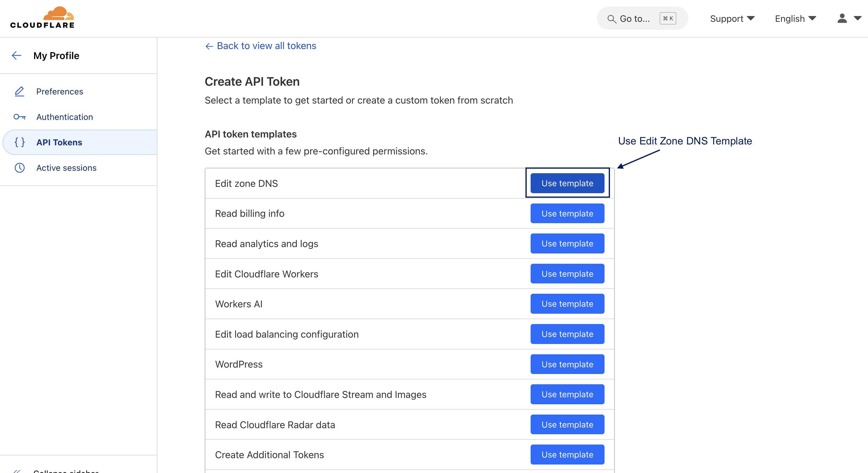Image resolution: width=868 pixels, height=473 pixels.
Task: Click the Preferences pencil icon
Action: pyautogui.click(x=20, y=92)
